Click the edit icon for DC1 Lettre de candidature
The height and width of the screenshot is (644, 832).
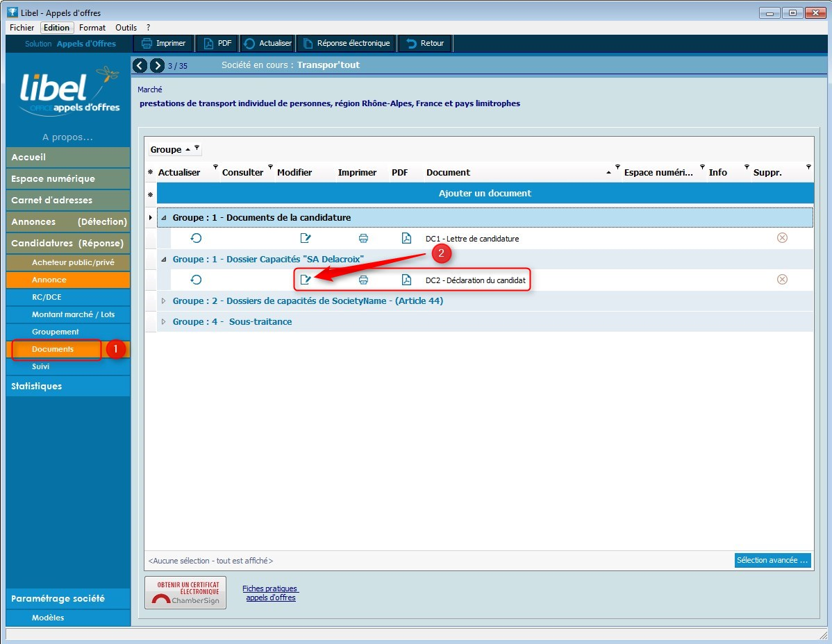click(305, 238)
